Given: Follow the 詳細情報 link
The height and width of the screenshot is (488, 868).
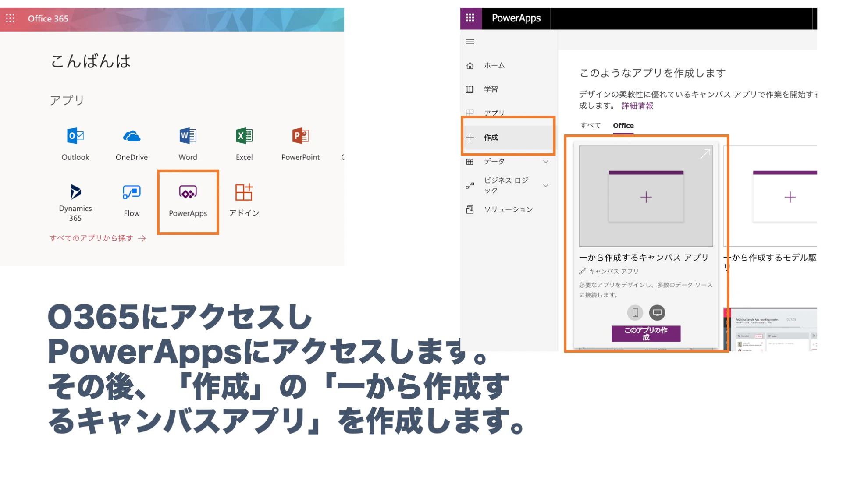Looking at the screenshot, I should 637,106.
